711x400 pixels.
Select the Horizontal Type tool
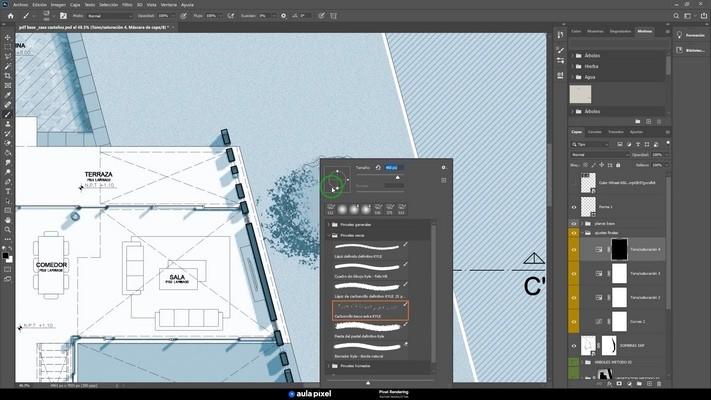click(x=8, y=191)
